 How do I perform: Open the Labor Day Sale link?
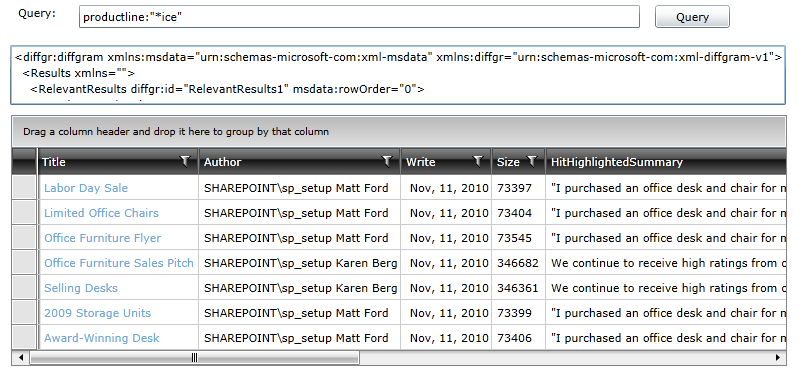[86, 188]
